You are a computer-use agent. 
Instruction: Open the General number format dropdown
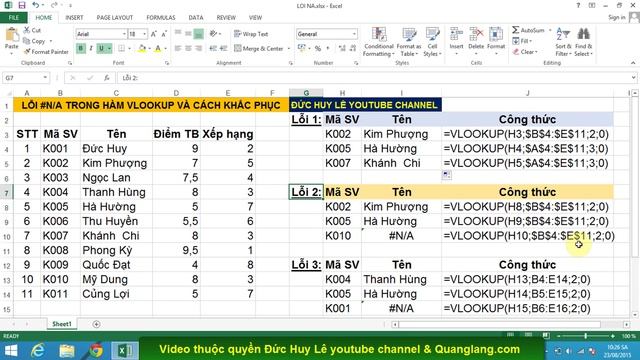coord(354,34)
